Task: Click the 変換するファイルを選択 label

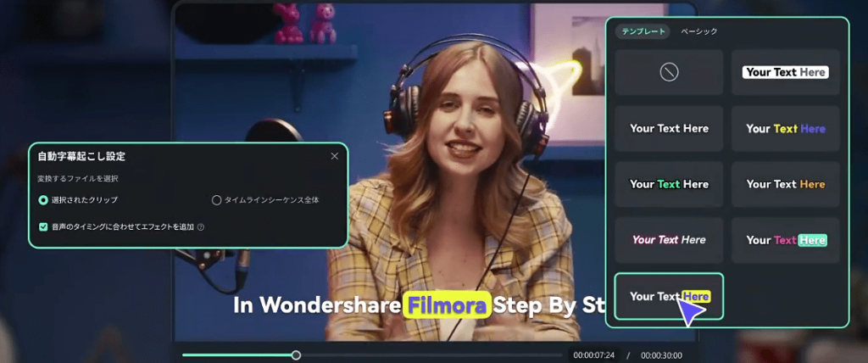Action: (x=77, y=179)
